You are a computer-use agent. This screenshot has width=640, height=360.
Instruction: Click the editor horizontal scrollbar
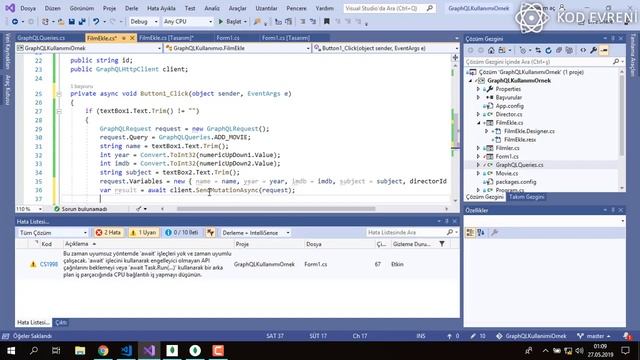pyautogui.click(x=276, y=209)
